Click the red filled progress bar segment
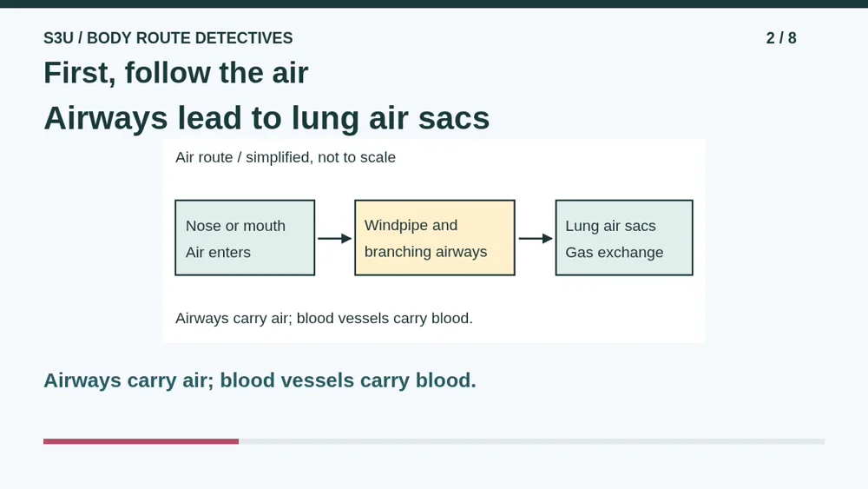The width and height of the screenshot is (868, 489). pos(141,441)
